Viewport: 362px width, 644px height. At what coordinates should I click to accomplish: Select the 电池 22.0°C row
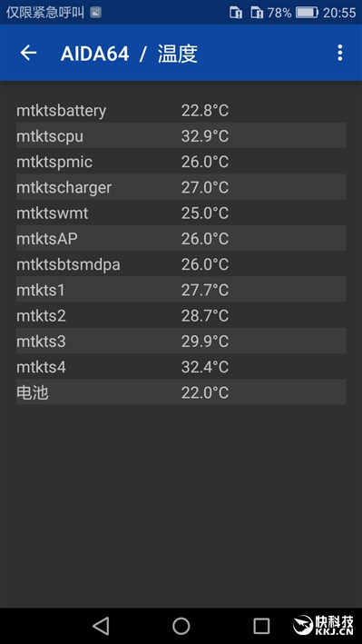point(181,392)
